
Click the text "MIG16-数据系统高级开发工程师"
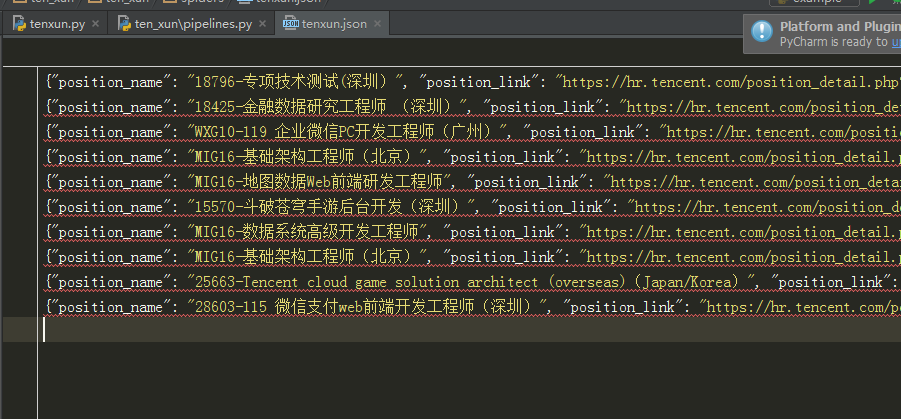pos(306,232)
